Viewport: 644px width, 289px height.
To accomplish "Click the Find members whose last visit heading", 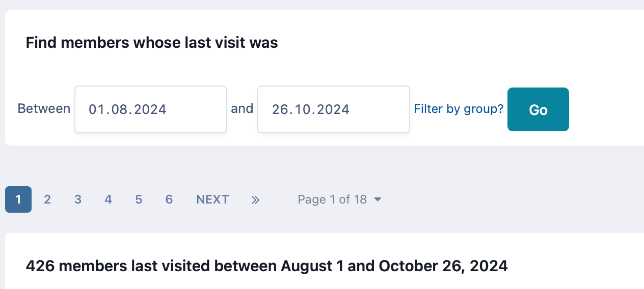I will click(x=152, y=43).
